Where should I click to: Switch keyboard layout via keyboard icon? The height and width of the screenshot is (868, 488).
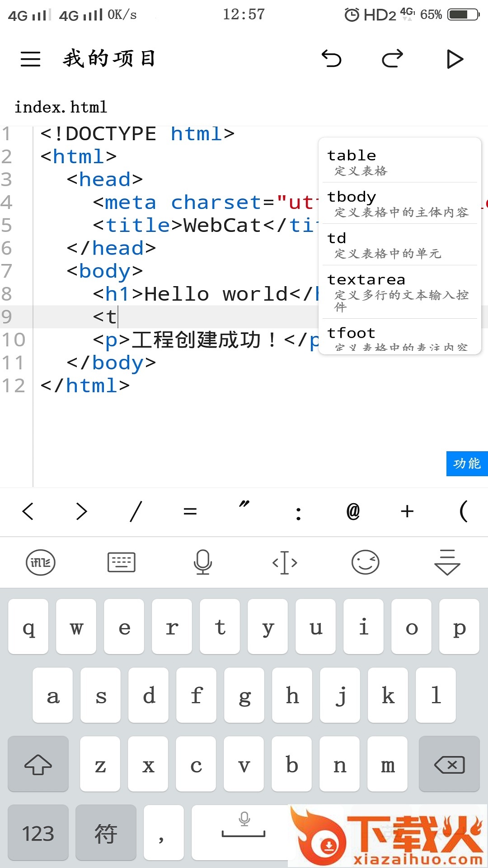pos(122,563)
